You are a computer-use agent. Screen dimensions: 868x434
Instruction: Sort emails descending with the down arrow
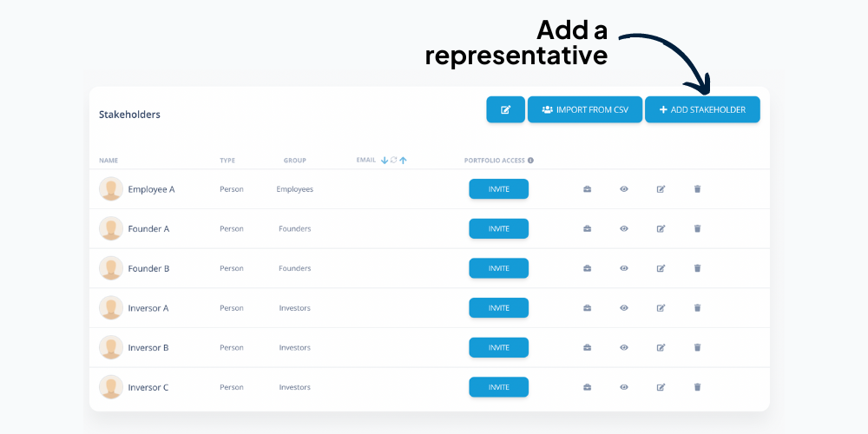click(385, 160)
